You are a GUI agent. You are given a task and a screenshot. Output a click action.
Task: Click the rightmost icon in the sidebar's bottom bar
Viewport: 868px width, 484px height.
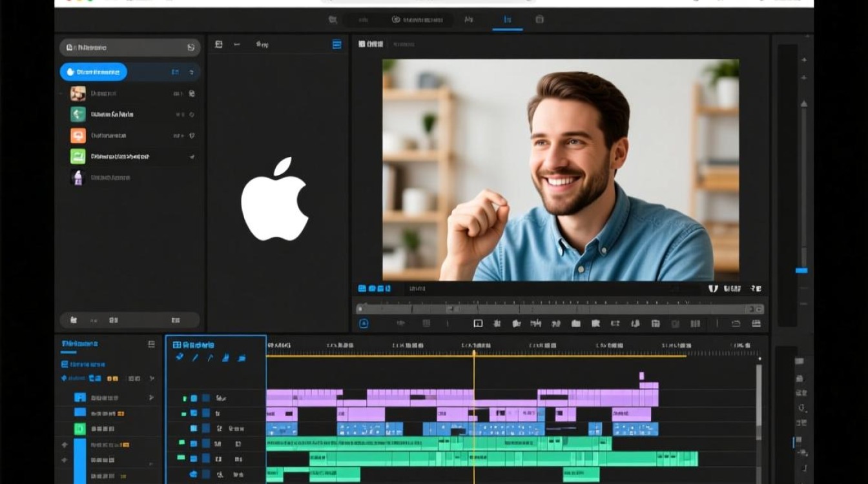[176, 319]
